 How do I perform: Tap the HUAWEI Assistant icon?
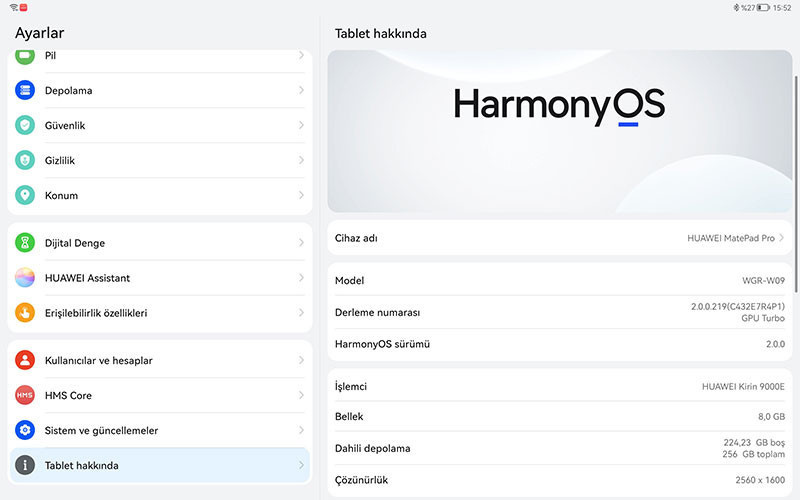(25, 278)
